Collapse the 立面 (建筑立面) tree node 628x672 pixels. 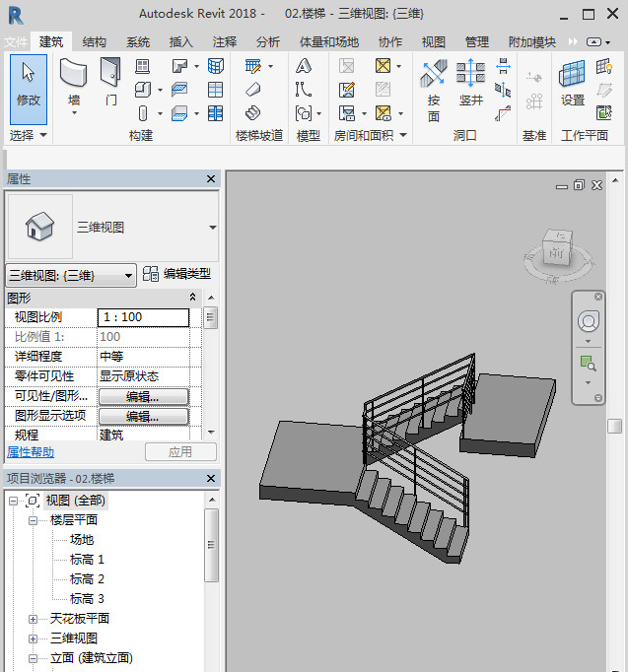(x=33, y=659)
